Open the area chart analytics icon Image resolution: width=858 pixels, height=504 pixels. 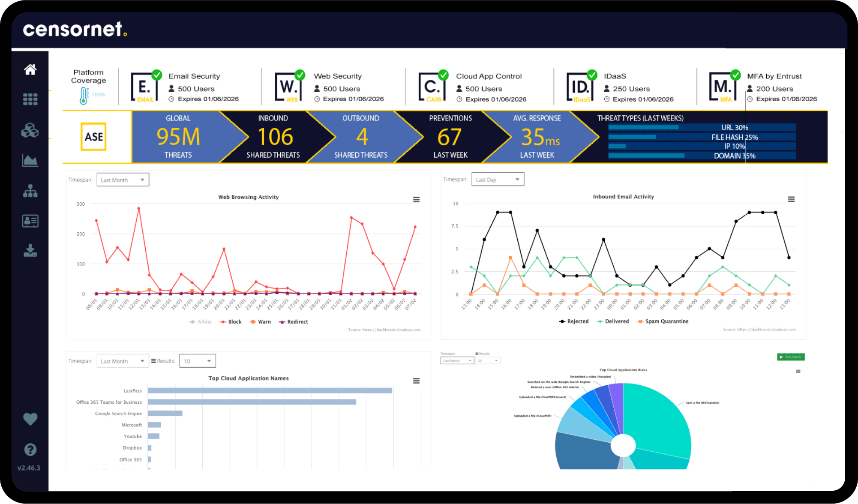(30, 161)
